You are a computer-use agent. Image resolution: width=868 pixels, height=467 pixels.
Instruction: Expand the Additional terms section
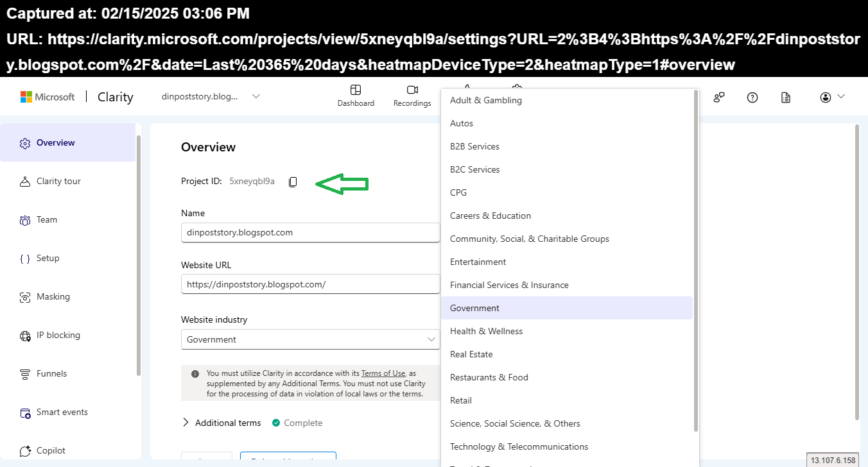221,423
